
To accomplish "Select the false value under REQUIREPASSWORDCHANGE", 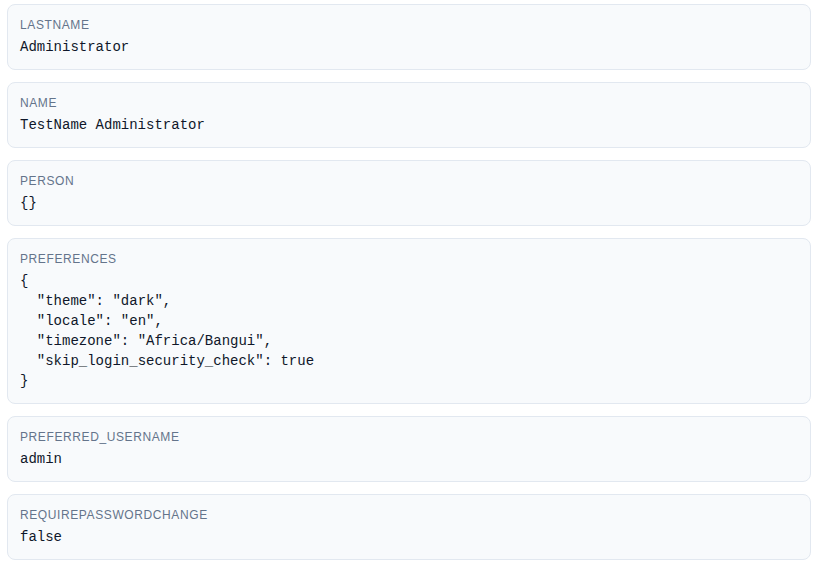I will click(41, 537).
